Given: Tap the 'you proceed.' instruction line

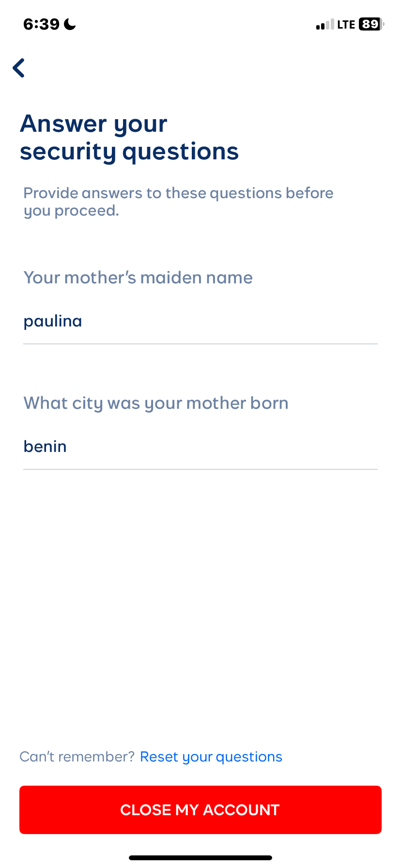Looking at the screenshot, I should click(x=71, y=211).
